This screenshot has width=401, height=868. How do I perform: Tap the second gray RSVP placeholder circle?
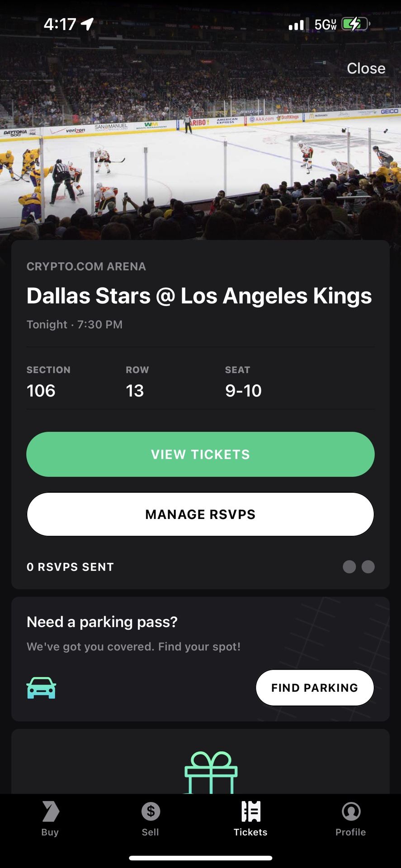[x=368, y=566]
